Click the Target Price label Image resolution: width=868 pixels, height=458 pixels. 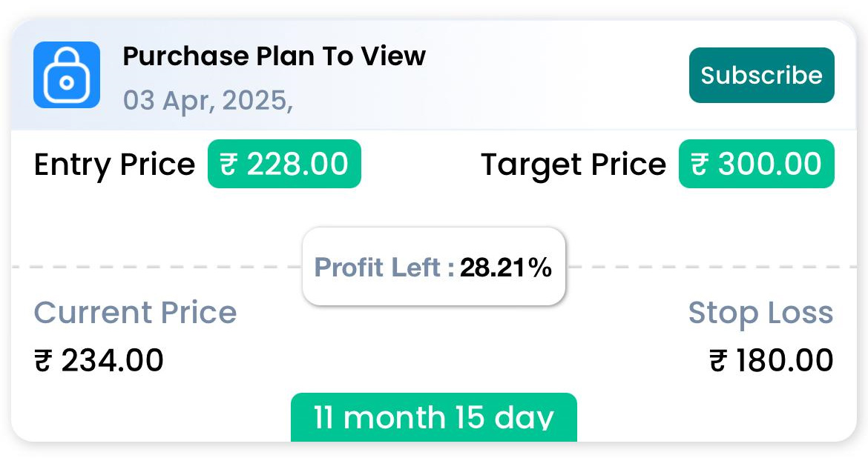(x=573, y=165)
